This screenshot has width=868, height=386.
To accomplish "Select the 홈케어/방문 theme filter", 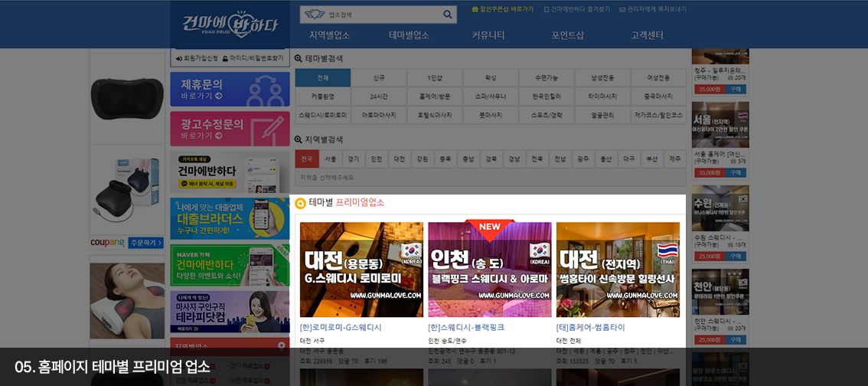I will [x=435, y=97].
